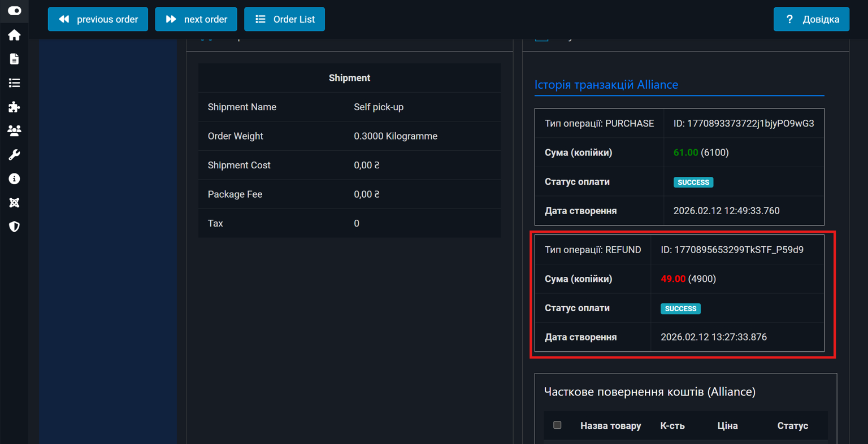This screenshot has height=444, width=868.
Task: Open the Home dashboard icon
Action: tap(14, 35)
